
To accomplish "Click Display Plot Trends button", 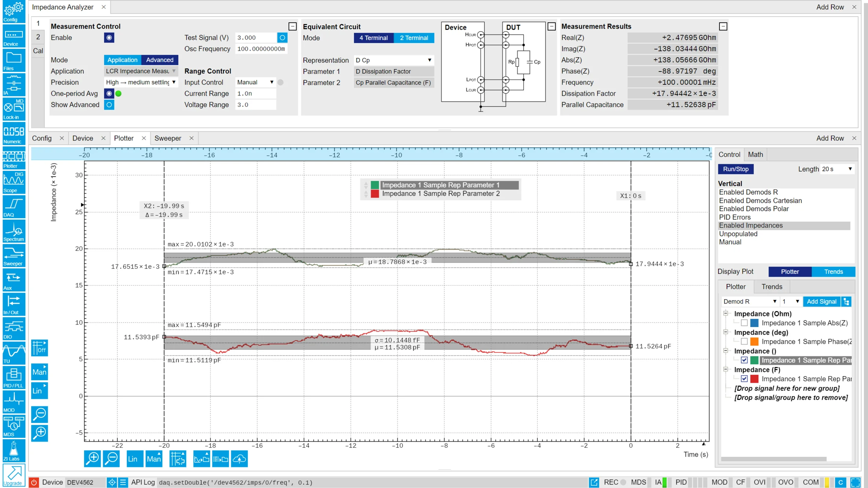I will point(833,272).
